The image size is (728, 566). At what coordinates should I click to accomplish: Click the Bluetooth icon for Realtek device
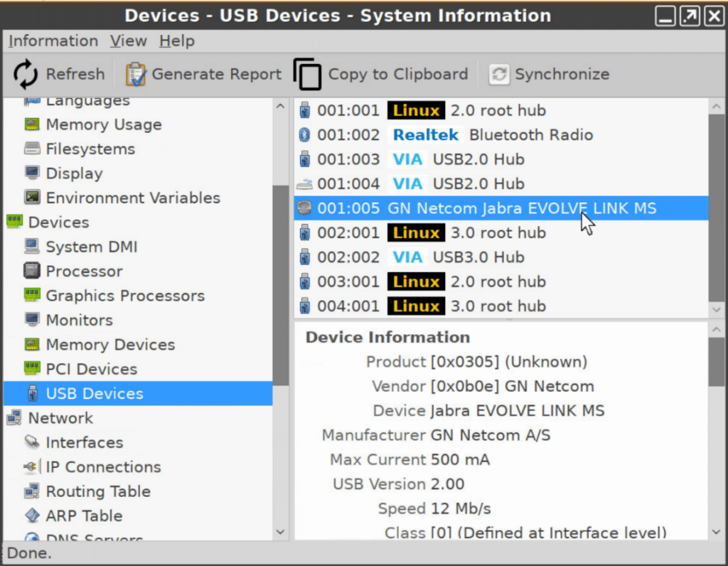coord(304,134)
